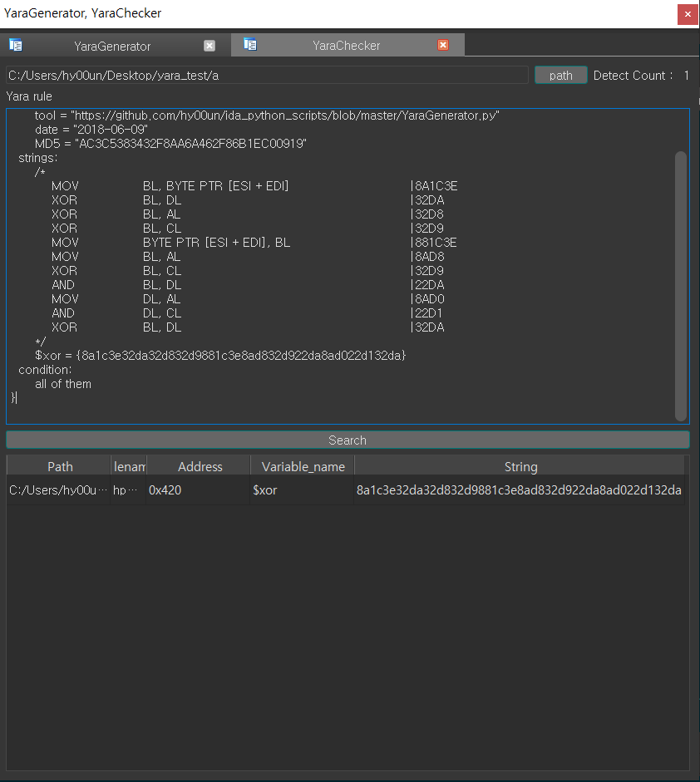Click the hp filename cell in results
The image size is (700, 782).
pyautogui.click(x=128, y=489)
